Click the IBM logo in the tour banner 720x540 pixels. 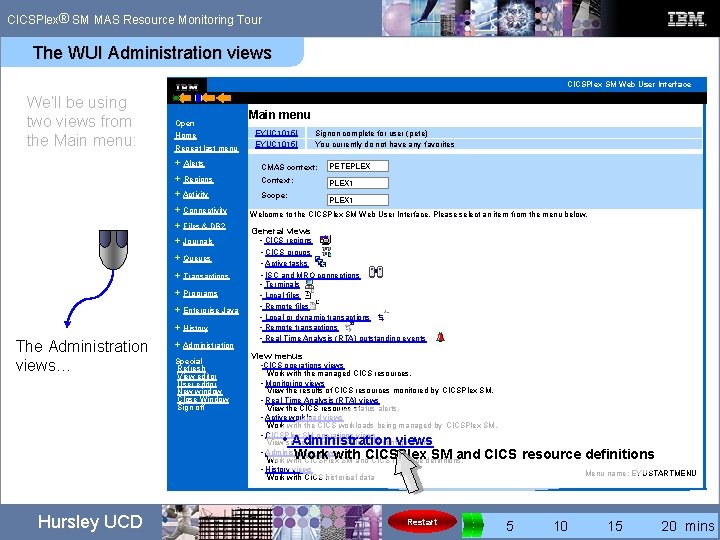pos(686,19)
